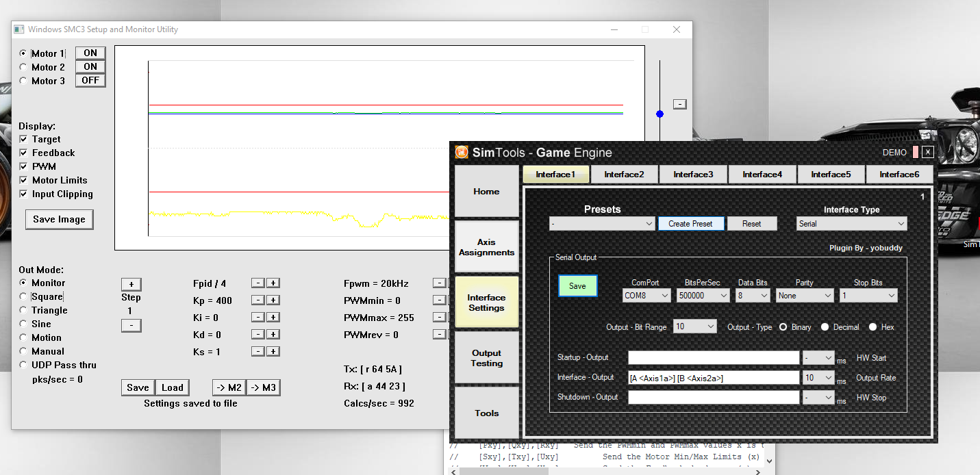Select Decimal output type

(826, 327)
